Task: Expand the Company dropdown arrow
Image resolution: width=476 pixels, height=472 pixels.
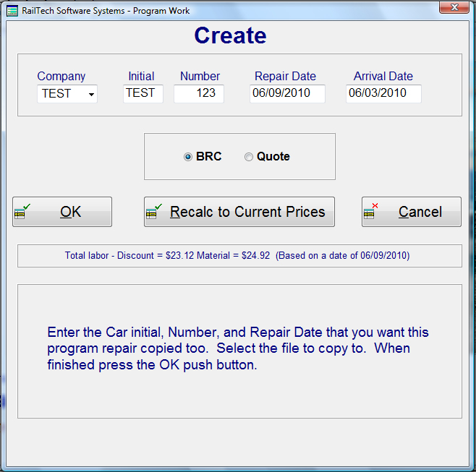Action: click(91, 94)
